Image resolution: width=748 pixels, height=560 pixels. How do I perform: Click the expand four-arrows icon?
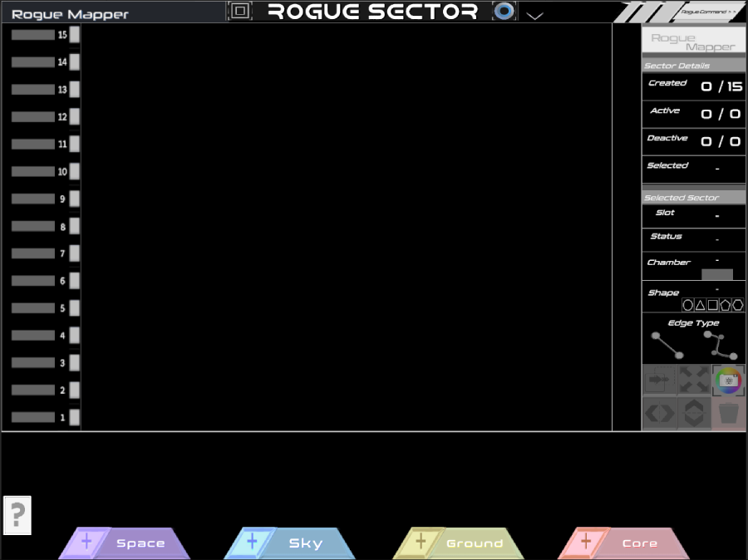coord(694,380)
